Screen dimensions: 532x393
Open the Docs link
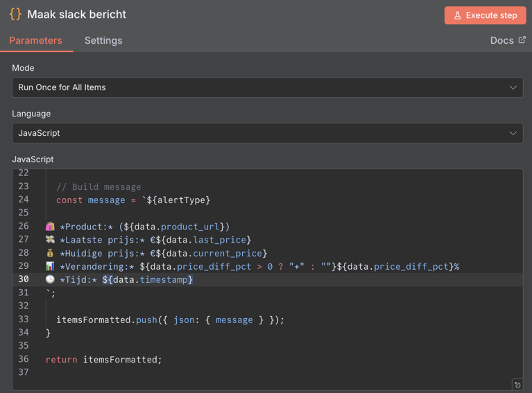point(502,40)
